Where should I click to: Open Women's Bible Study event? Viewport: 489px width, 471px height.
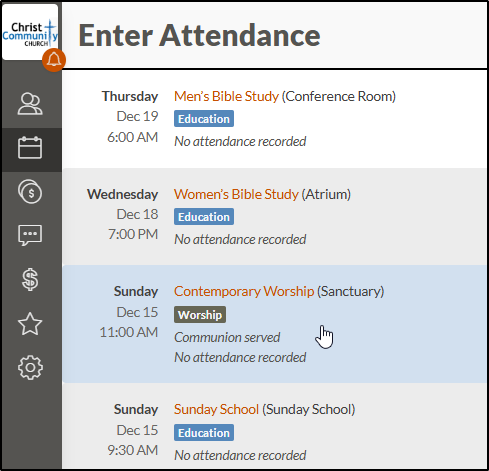click(x=236, y=194)
